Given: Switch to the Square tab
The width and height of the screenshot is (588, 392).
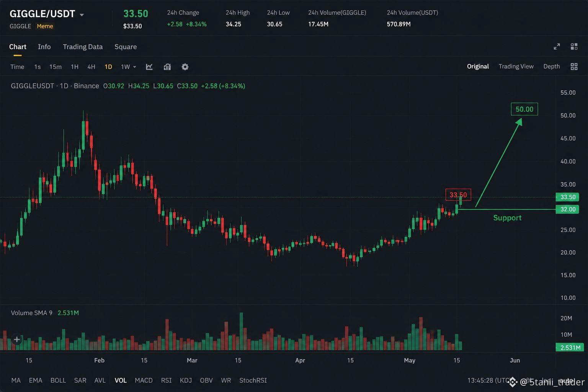Looking at the screenshot, I should click(126, 47).
